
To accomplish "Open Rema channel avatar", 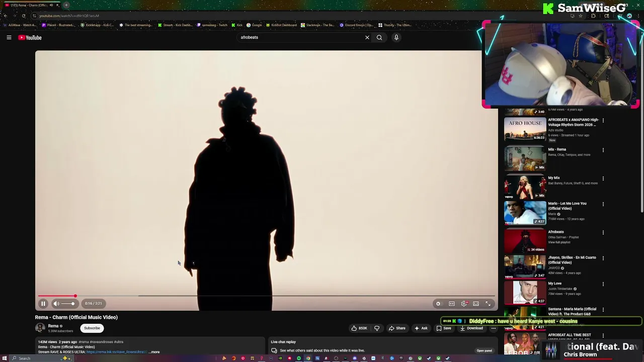I will click(40, 328).
